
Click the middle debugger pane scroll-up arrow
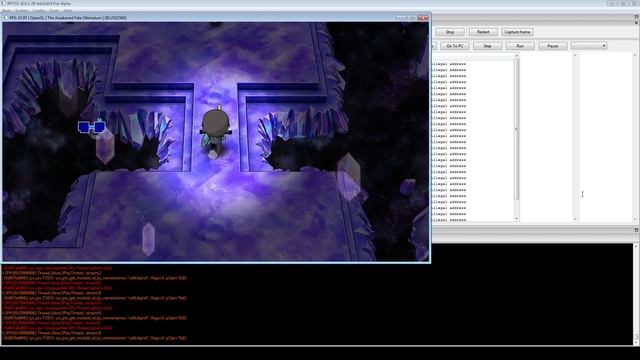(x=575, y=56)
